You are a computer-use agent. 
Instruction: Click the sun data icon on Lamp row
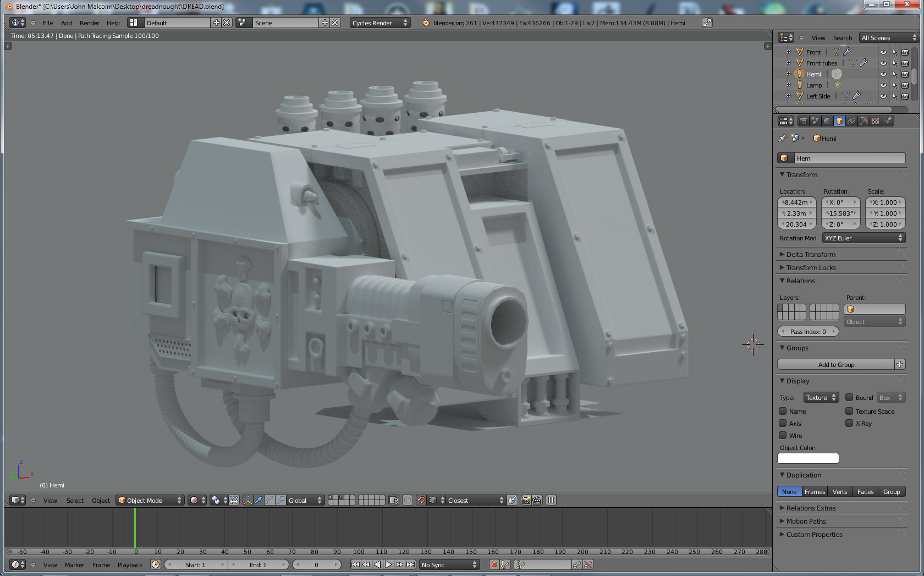tap(837, 85)
